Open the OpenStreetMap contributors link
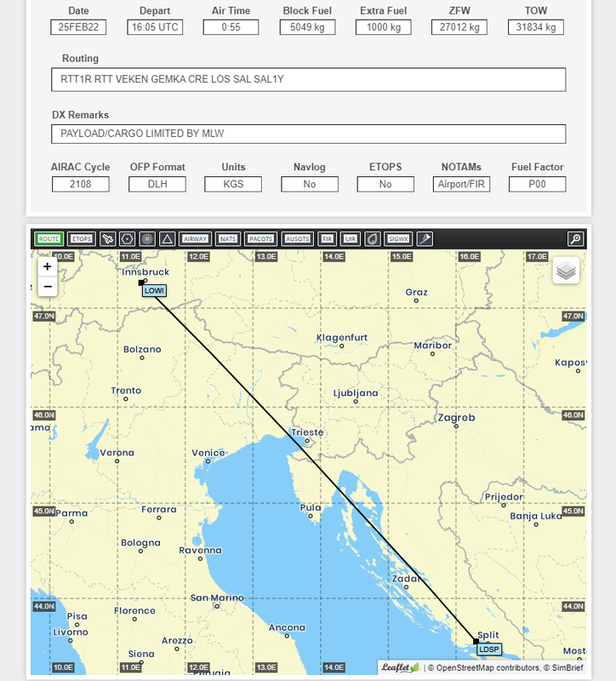Screen dimensions: 616x681 [488, 668]
